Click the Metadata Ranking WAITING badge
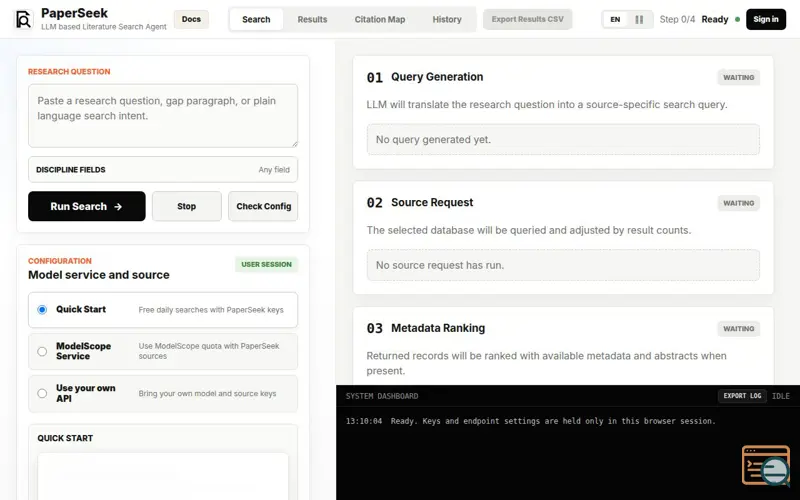 point(738,329)
